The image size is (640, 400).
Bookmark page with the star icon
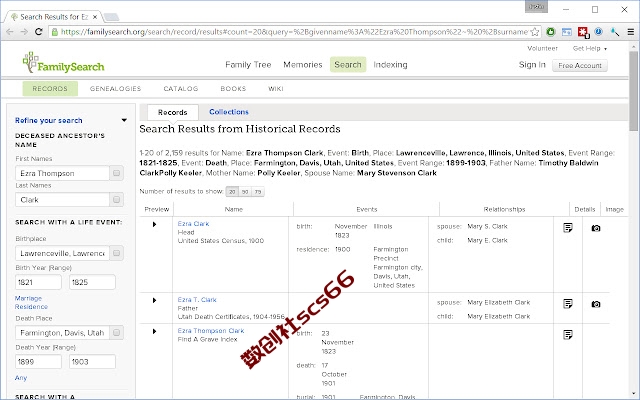pyautogui.click(x=535, y=32)
